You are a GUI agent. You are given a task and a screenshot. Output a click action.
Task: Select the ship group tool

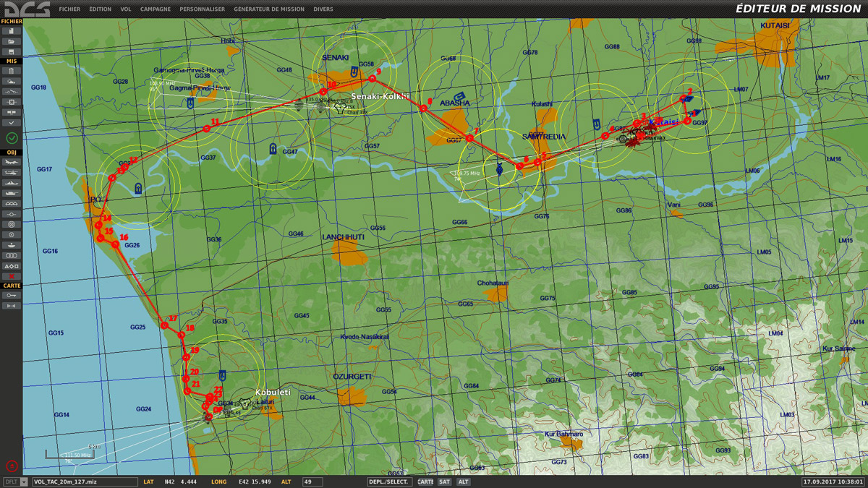[x=12, y=183]
